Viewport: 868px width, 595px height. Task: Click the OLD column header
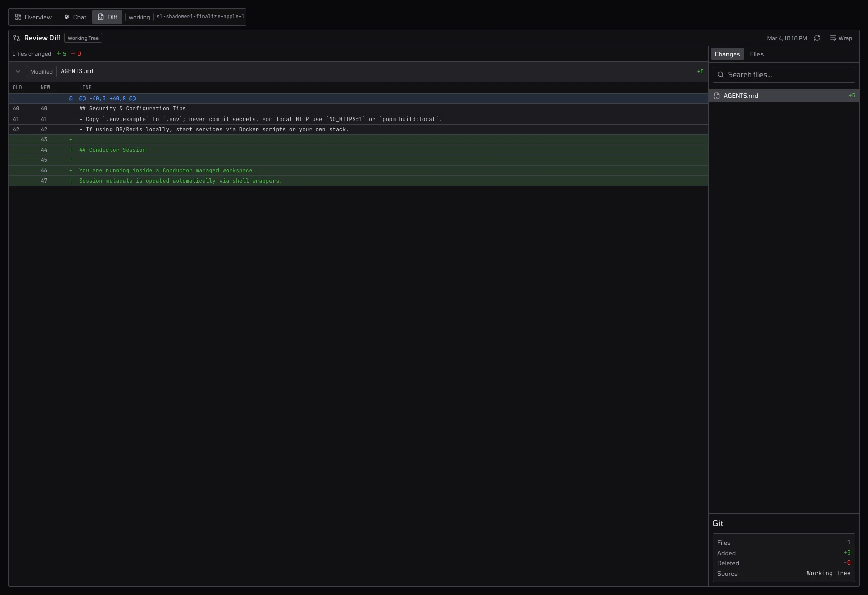click(17, 88)
